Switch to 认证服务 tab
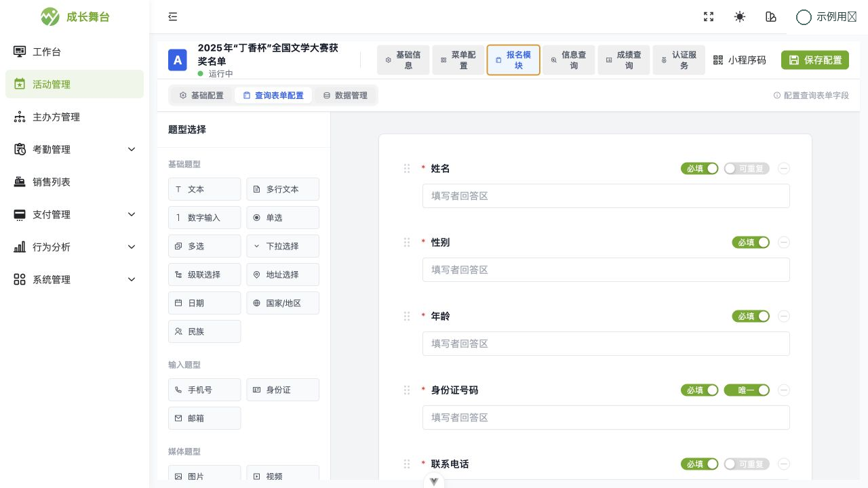868x488 pixels. (x=679, y=60)
